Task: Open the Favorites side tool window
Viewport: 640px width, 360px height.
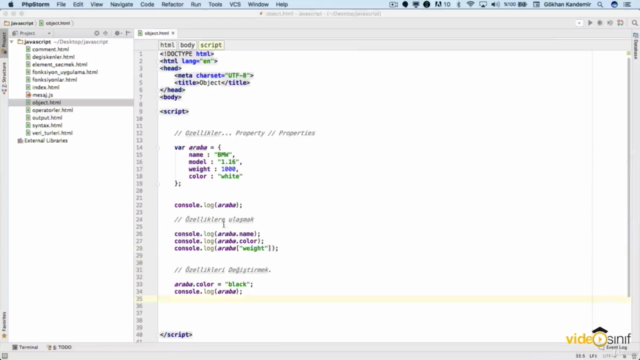Action: point(4,324)
